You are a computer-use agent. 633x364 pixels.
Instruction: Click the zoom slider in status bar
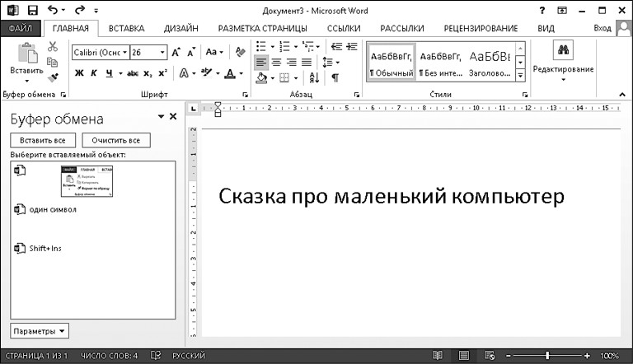point(546,355)
